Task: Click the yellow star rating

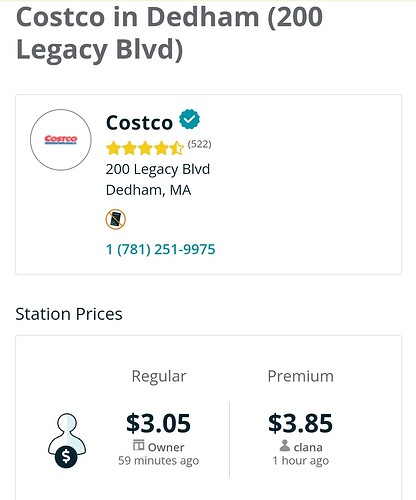Action: 145,148
